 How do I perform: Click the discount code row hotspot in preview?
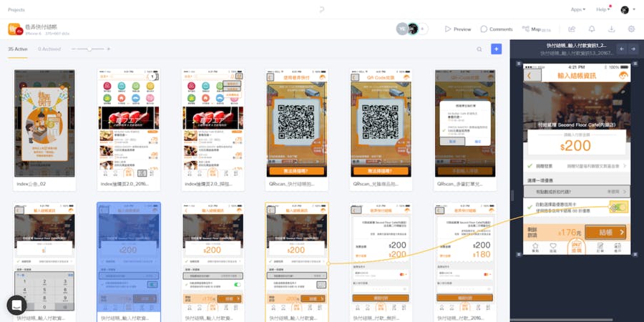(577, 191)
